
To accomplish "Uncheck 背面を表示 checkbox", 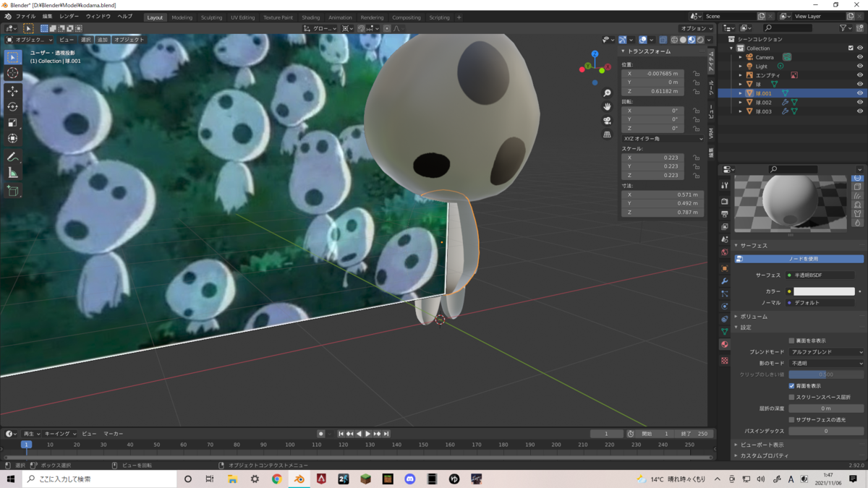I will [x=791, y=386].
